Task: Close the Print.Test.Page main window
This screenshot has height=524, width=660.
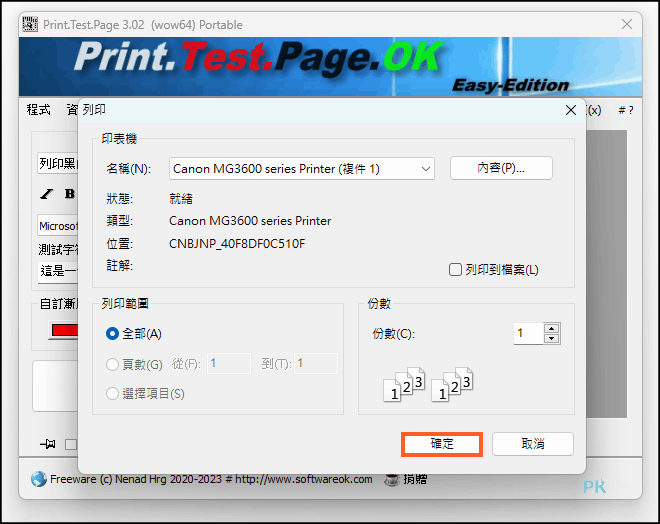Action: [627, 24]
